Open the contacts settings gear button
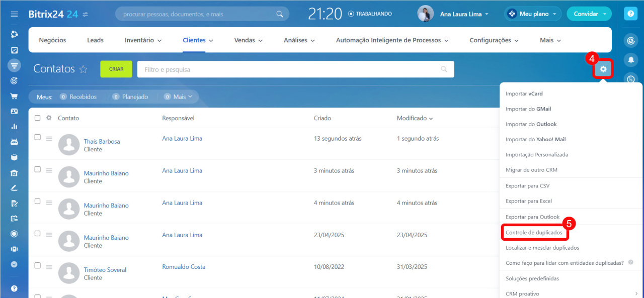Viewport: 644px width, 298px height. (x=603, y=69)
